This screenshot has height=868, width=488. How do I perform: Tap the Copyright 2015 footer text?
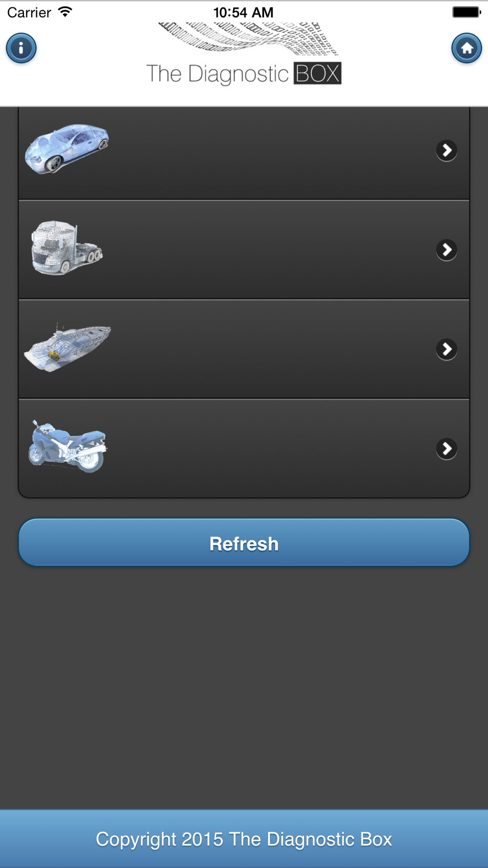244,839
